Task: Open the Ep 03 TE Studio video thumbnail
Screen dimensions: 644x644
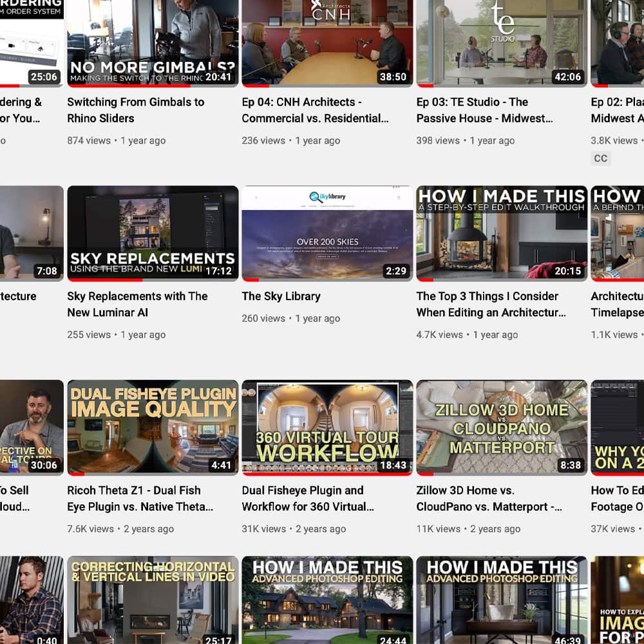Action: coord(502,43)
